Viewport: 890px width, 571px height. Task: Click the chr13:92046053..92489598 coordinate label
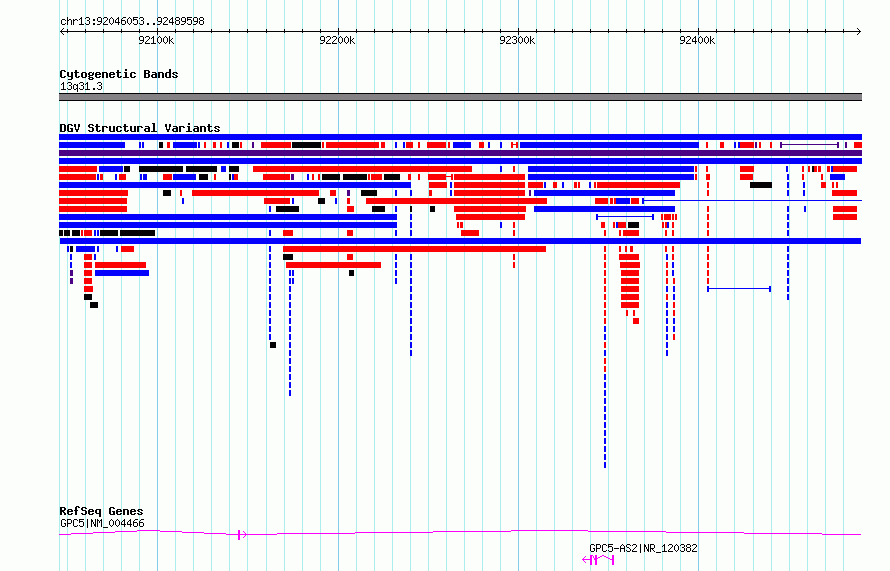click(x=132, y=21)
